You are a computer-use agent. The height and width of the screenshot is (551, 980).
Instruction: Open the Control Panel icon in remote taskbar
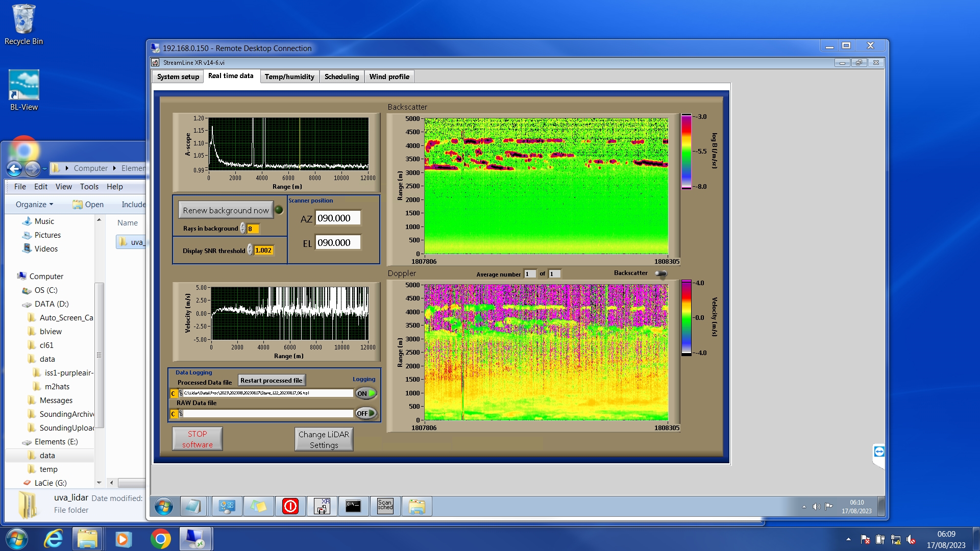point(227,506)
